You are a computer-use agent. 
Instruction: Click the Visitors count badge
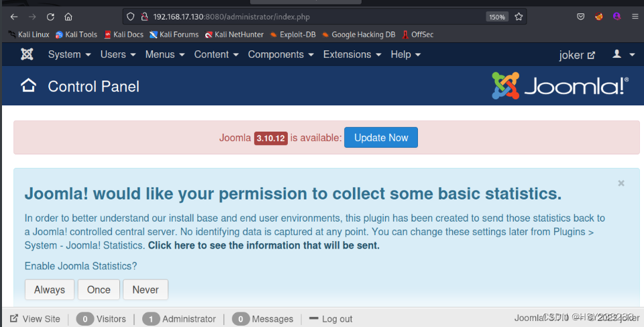coord(85,319)
